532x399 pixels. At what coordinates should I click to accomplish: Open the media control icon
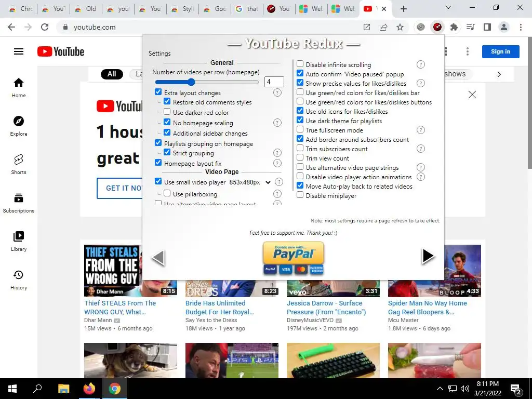pyautogui.click(x=471, y=27)
